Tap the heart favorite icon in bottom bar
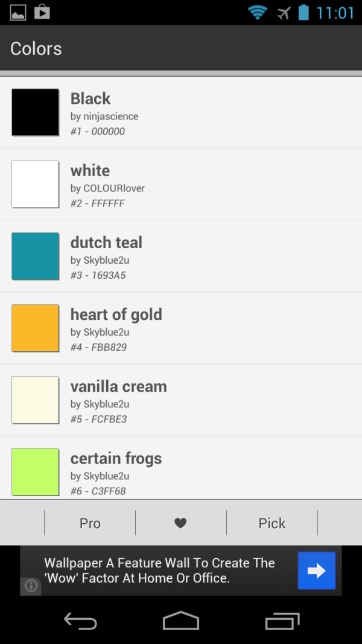 (180, 522)
